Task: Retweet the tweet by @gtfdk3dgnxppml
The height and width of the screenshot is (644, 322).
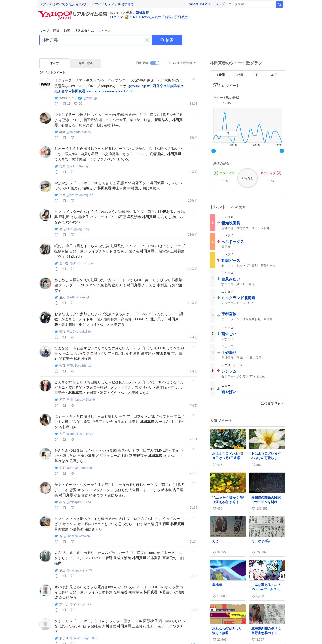Action: pyautogui.click(x=64, y=269)
